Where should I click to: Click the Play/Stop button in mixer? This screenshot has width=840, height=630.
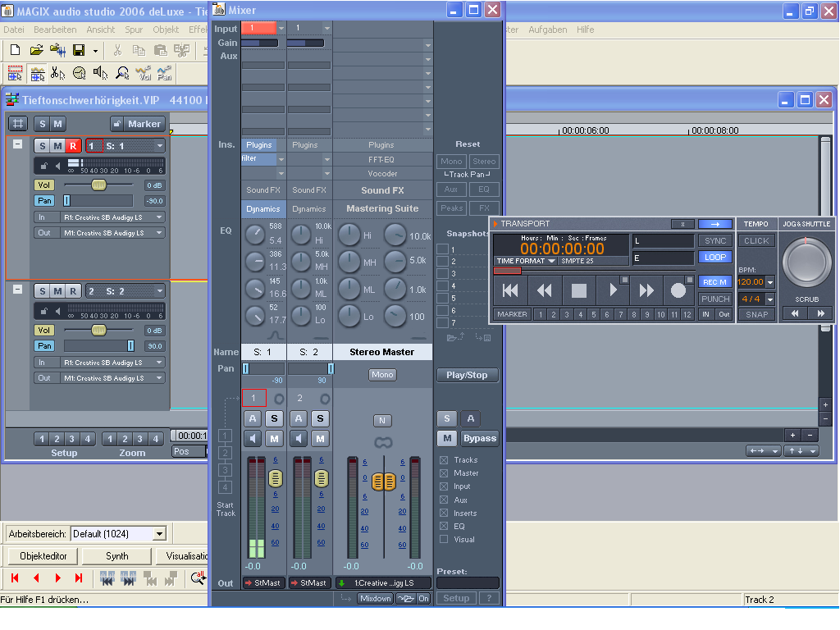pos(467,375)
